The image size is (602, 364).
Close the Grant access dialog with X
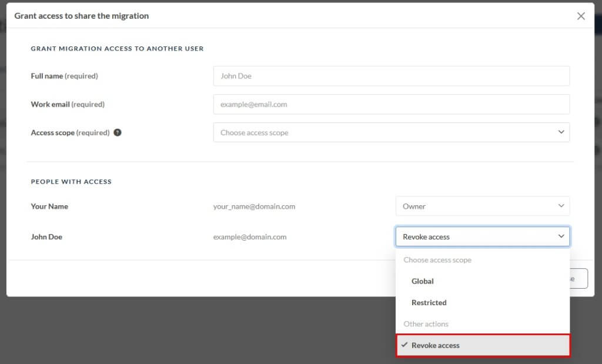(x=581, y=16)
